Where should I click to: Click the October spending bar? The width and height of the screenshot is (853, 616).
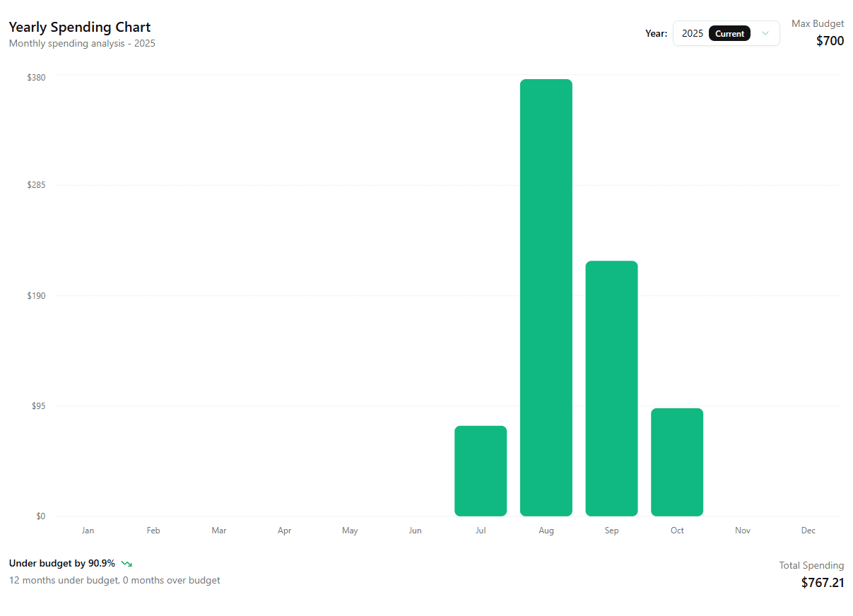coord(676,462)
